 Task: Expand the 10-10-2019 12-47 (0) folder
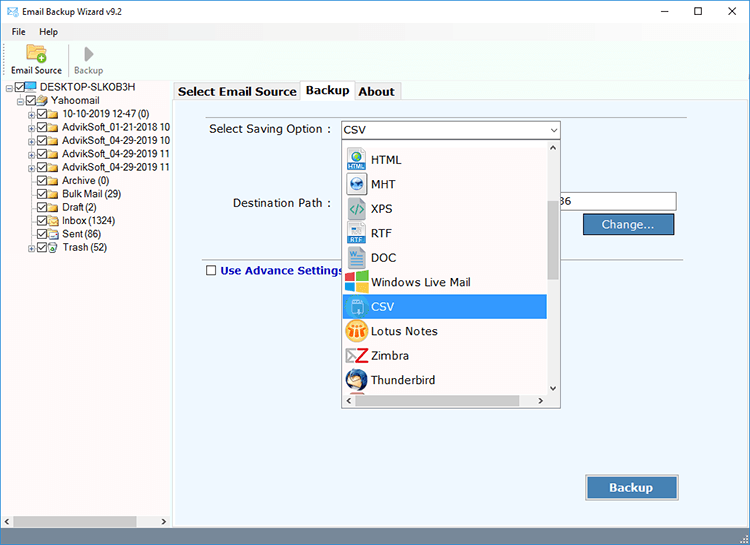pyautogui.click(x=31, y=115)
